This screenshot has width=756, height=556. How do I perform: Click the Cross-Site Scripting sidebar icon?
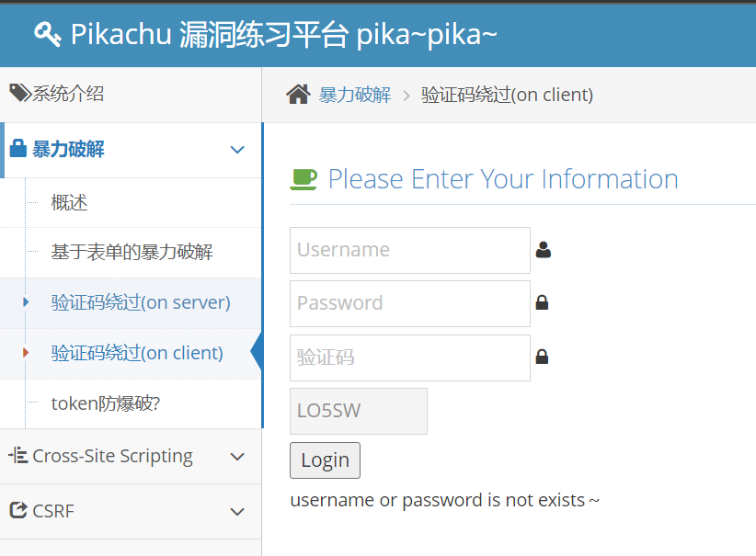pyautogui.click(x=17, y=455)
